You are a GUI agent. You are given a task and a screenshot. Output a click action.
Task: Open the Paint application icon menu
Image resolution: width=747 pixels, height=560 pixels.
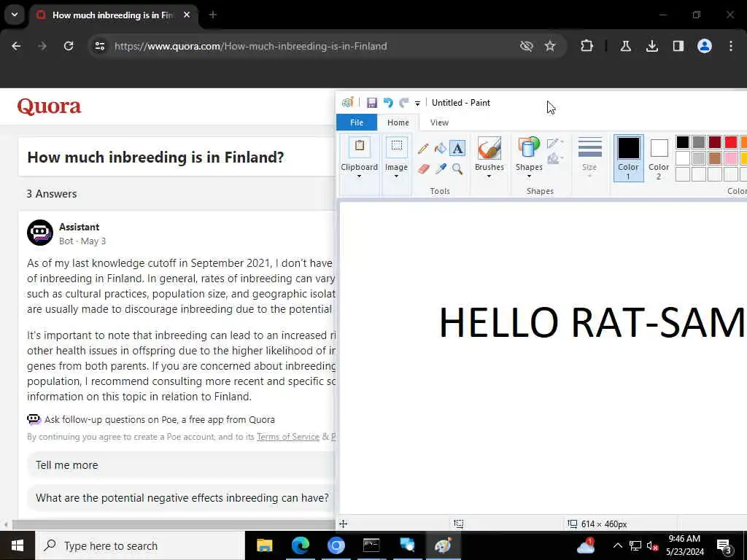(x=347, y=102)
